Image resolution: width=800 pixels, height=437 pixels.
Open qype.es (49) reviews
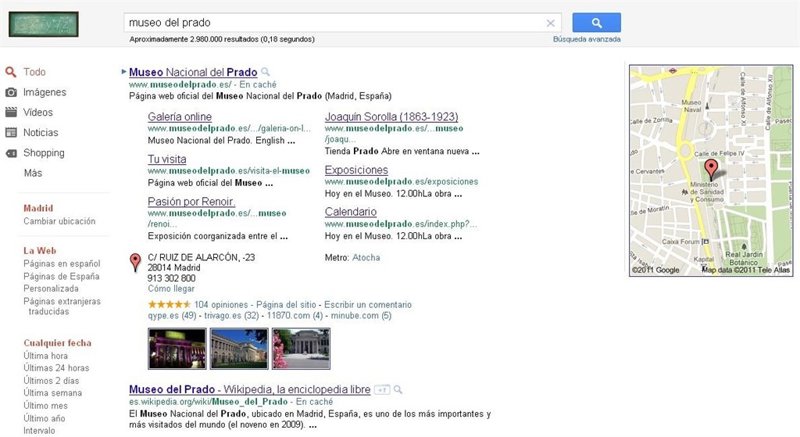[172, 316]
